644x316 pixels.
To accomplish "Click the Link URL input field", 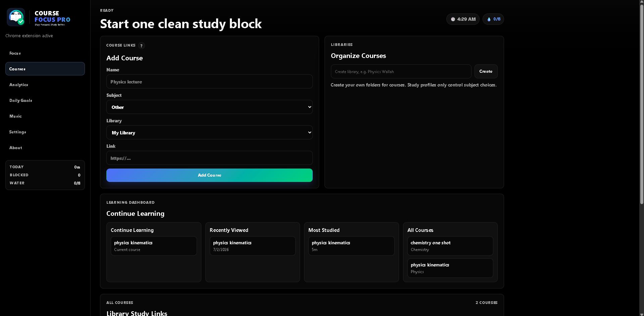I will coord(209,158).
